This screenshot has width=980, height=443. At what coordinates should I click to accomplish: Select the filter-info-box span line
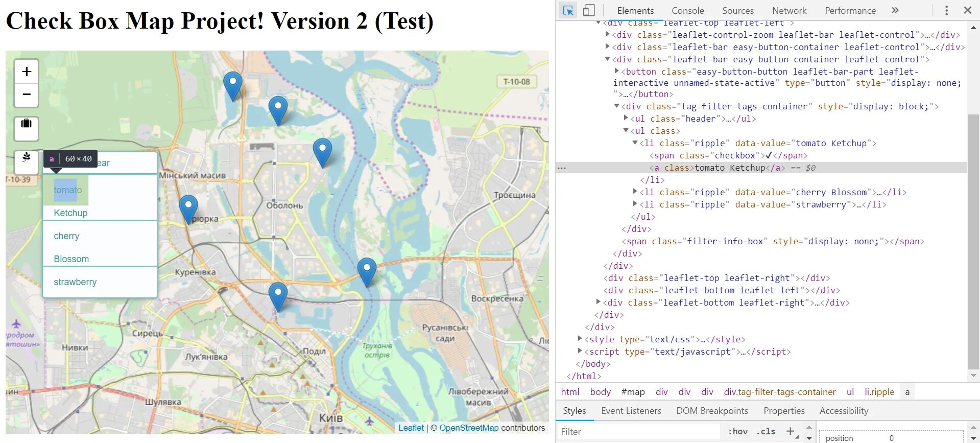(773, 241)
